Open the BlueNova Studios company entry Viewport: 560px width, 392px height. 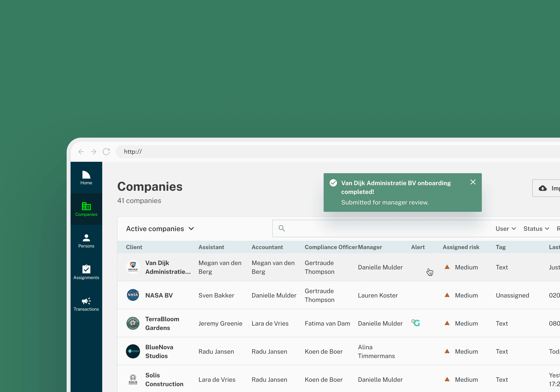point(159,351)
